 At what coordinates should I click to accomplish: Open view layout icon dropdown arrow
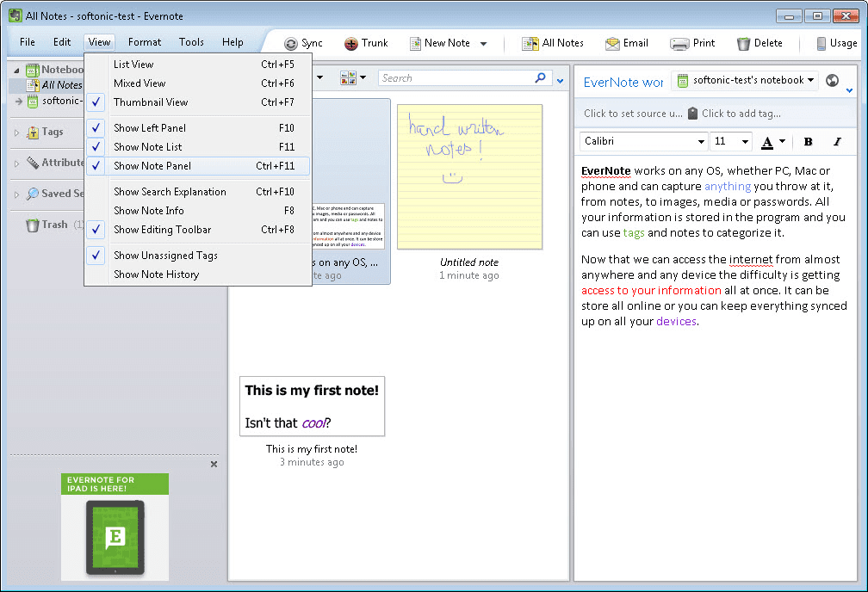[363, 77]
